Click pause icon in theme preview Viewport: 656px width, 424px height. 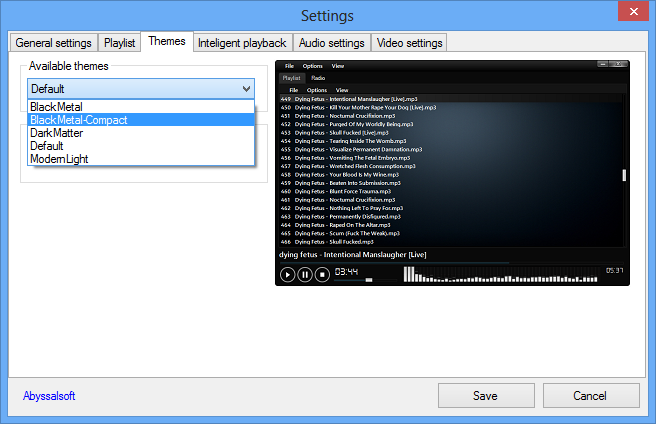click(305, 275)
